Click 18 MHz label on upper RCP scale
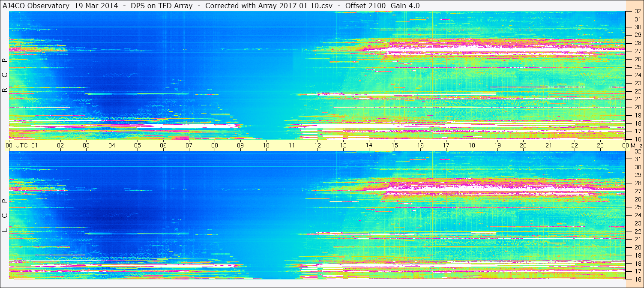The height and width of the screenshot is (288, 644). tap(637, 123)
